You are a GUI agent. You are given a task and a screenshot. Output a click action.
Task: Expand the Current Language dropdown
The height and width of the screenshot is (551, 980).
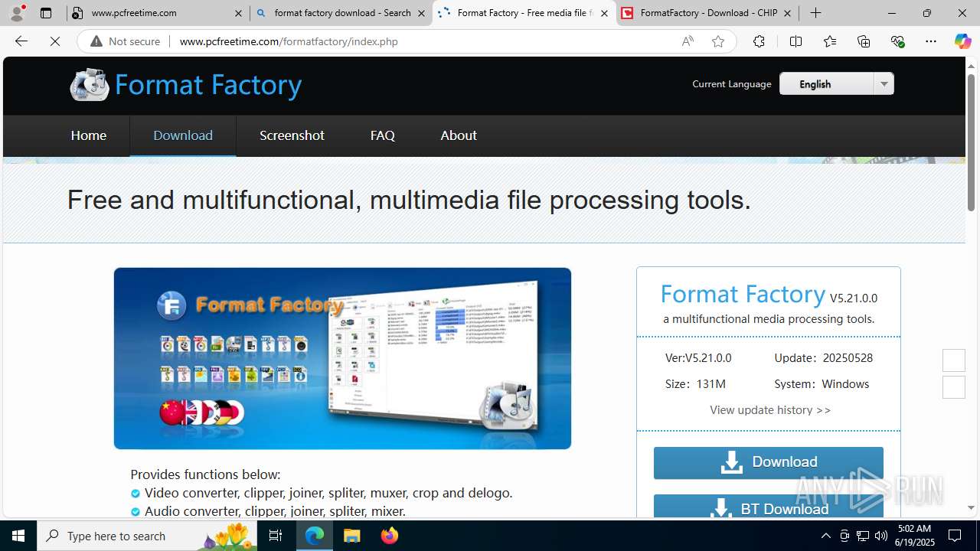pos(884,83)
